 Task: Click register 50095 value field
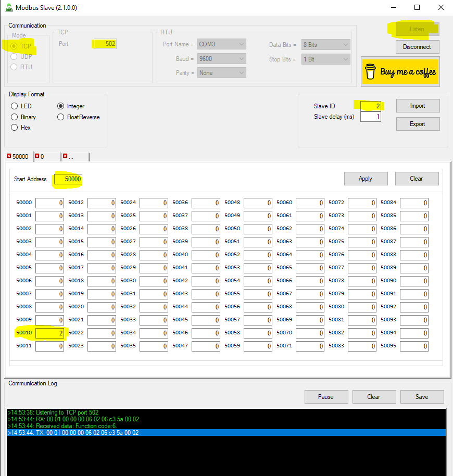tap(414, 346)
